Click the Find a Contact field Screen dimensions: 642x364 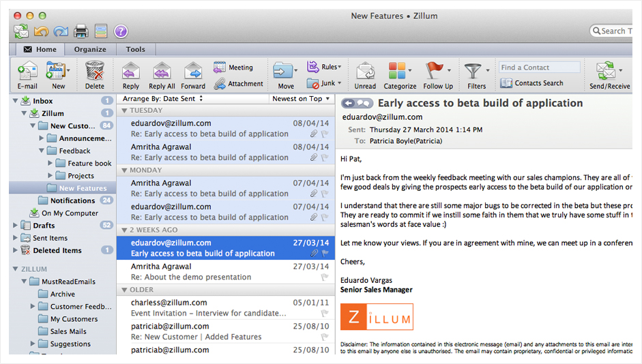(539, 67)
